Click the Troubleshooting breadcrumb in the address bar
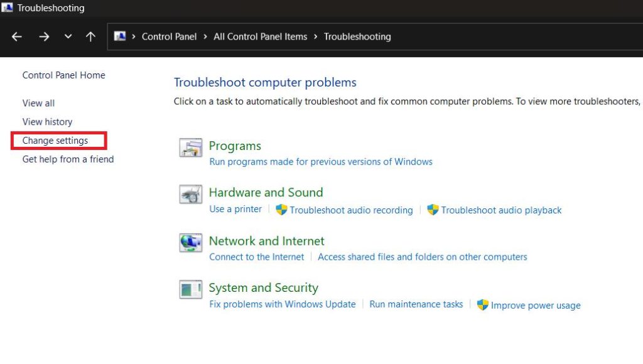643x364 pixels. coord(357,36)
